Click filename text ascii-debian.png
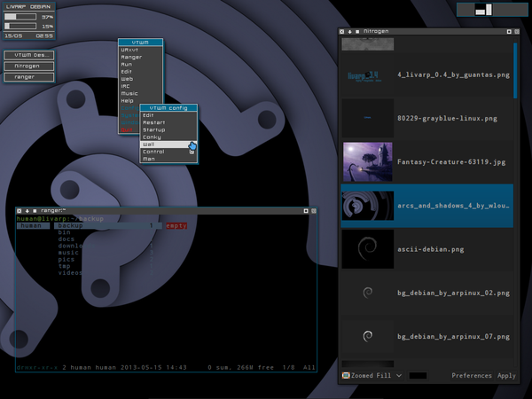 431,249
